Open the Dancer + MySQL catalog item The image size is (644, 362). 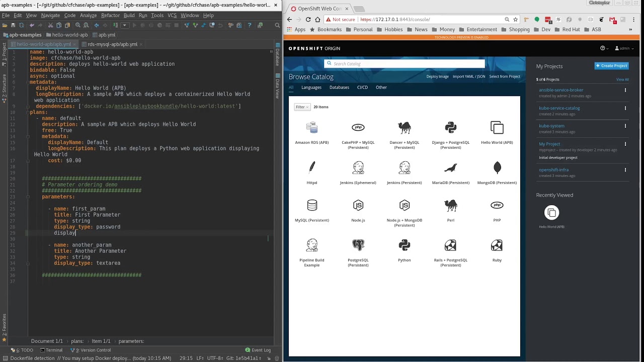[x=405, y=135]
